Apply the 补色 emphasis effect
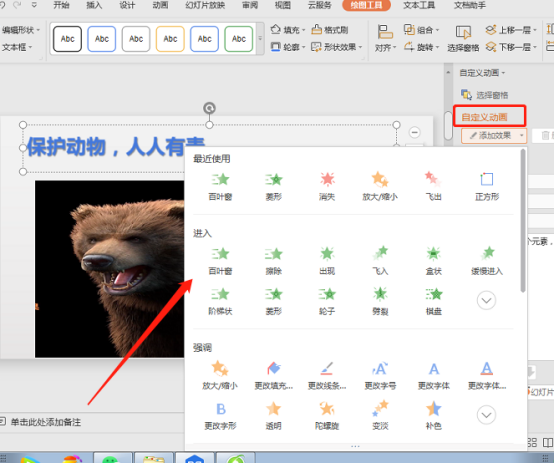 434,416
